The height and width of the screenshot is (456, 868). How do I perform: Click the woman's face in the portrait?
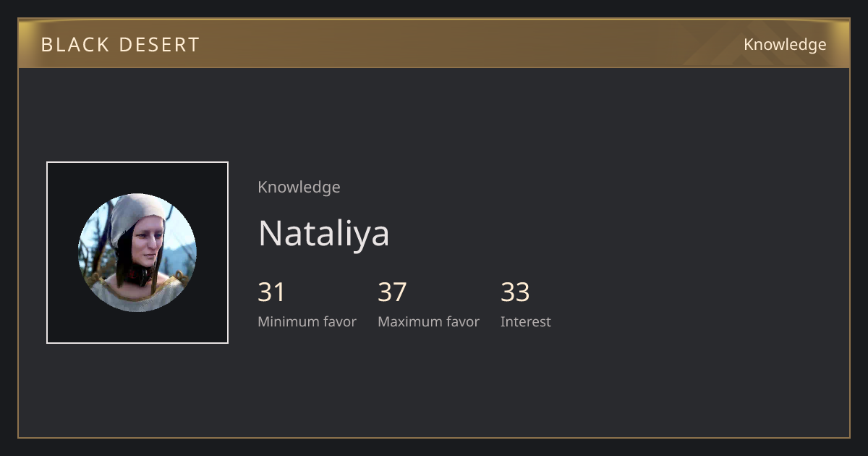147,246
